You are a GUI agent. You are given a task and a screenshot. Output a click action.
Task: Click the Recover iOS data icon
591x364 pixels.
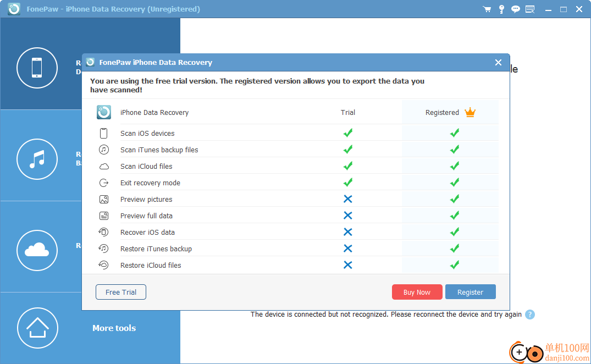[104, 232]
